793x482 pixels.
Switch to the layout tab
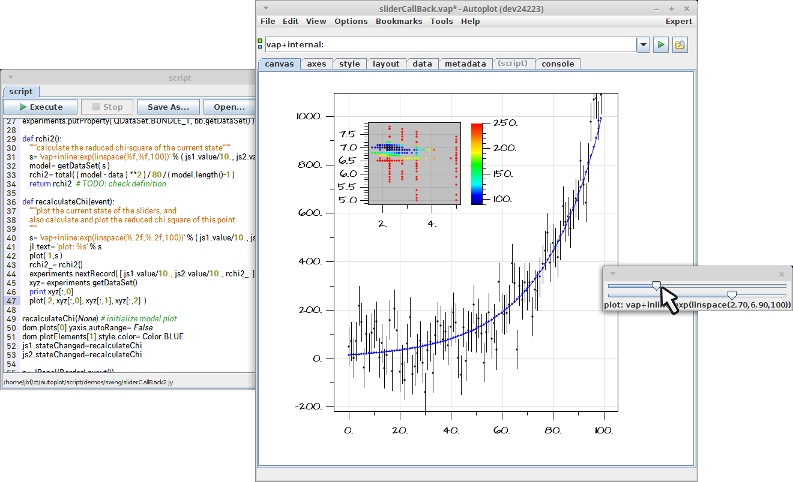point(386,64)
